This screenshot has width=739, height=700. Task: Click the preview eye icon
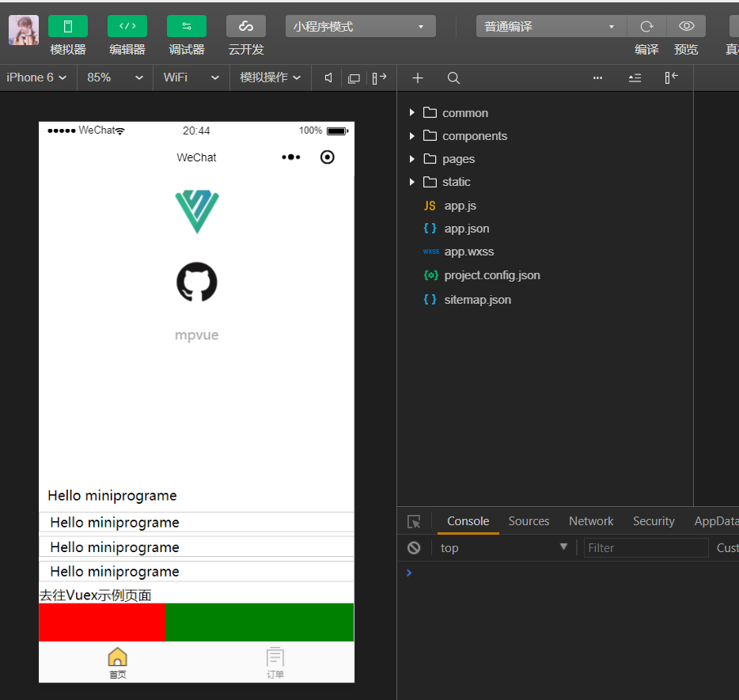pyautogui.click(x=686, y=26)
